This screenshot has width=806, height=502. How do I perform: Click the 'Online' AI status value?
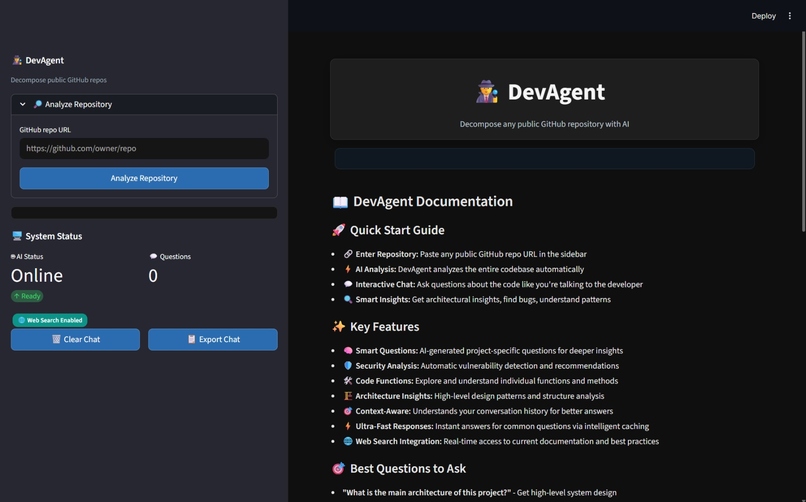coord(37,275)
